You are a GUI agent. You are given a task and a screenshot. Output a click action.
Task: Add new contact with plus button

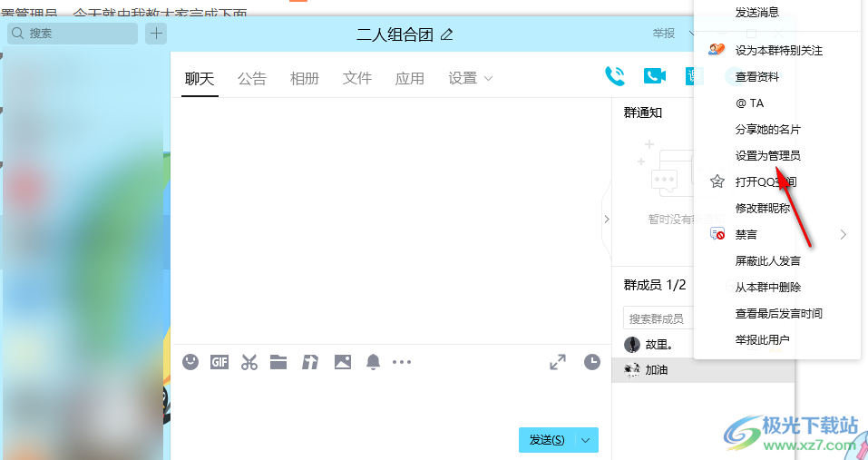[x=156, y=34]
